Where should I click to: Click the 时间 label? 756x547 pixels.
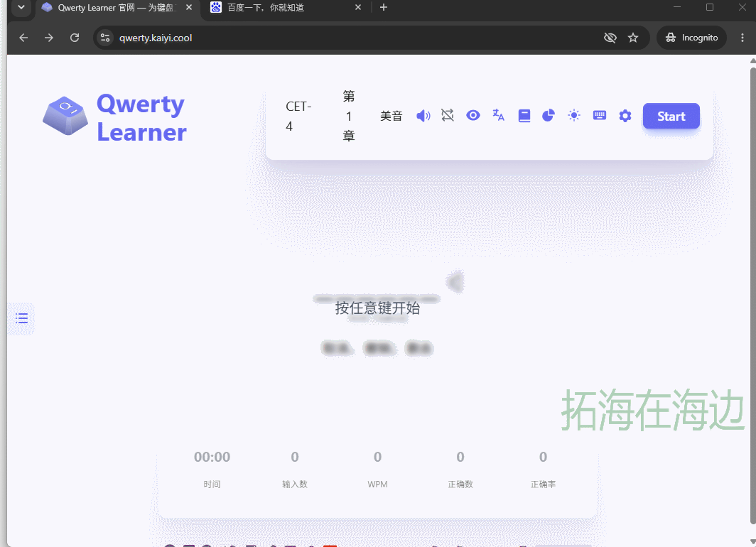click(212, 484)
